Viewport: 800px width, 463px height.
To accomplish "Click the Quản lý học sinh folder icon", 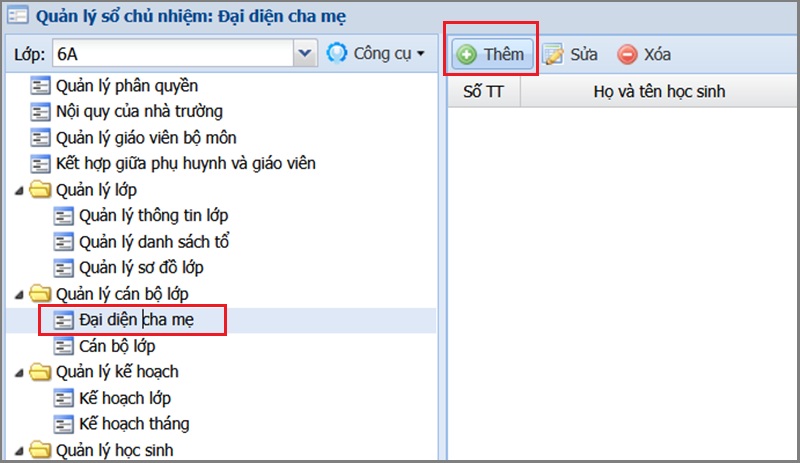I will [40, 450].
